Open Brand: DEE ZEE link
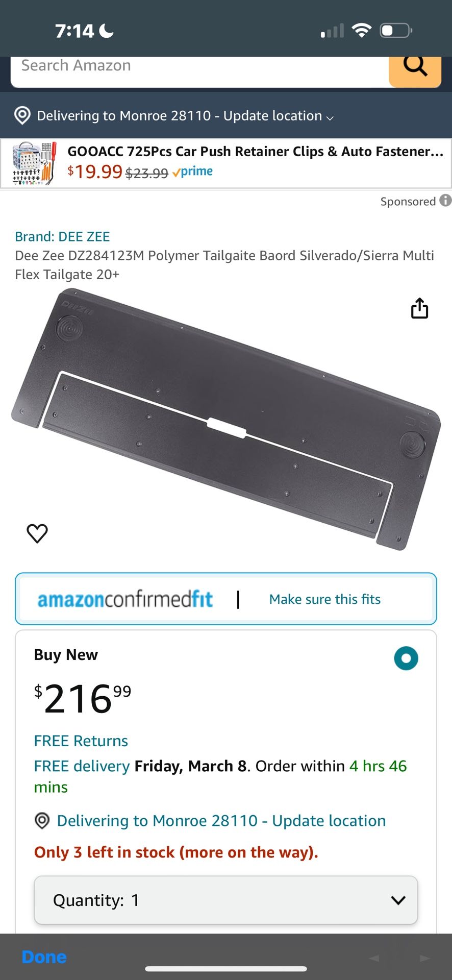This screenshot has width=452, height=980. coord(62,236)
